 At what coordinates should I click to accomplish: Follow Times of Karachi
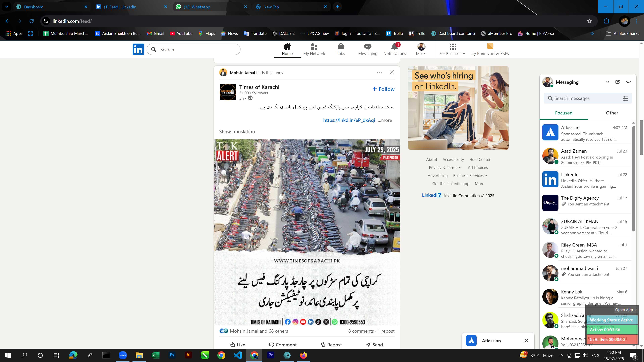tap(383, 89)
